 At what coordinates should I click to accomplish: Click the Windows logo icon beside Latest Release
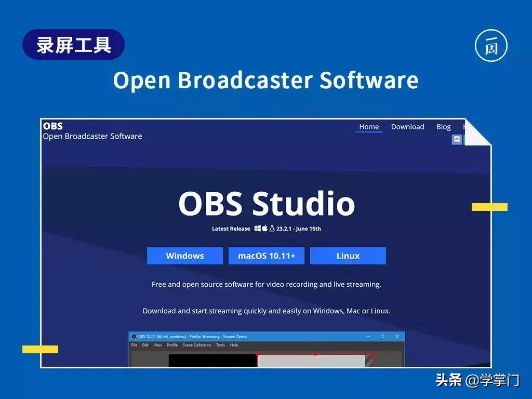coord(258,229)
